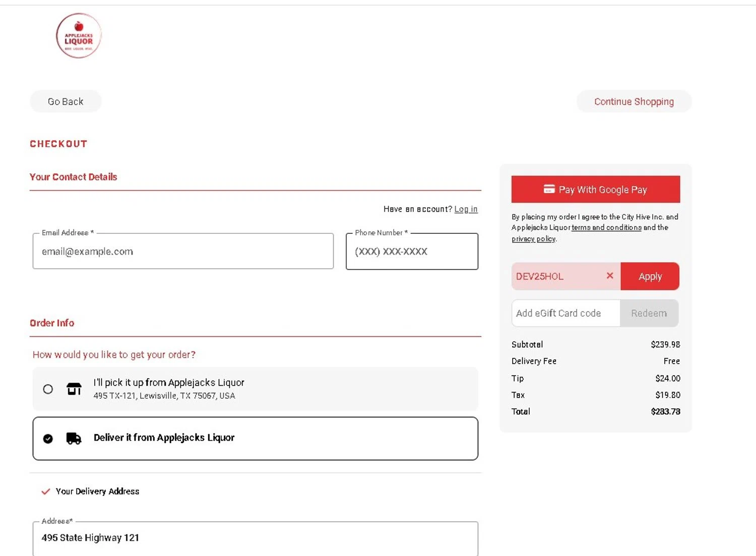Click the Subtotal value $239.98
The height and width of the screenshot is (556, 756).
click(665, 344)
